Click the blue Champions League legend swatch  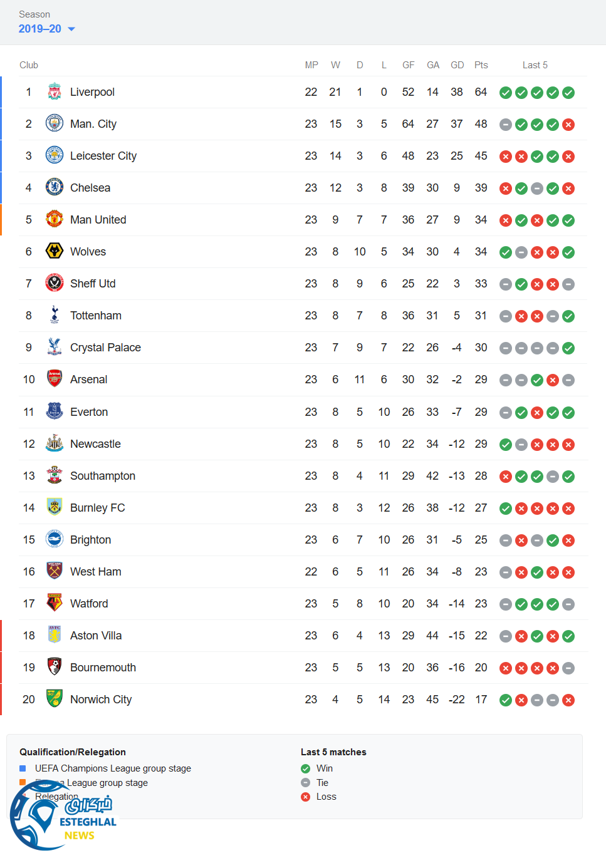point(23,768)
